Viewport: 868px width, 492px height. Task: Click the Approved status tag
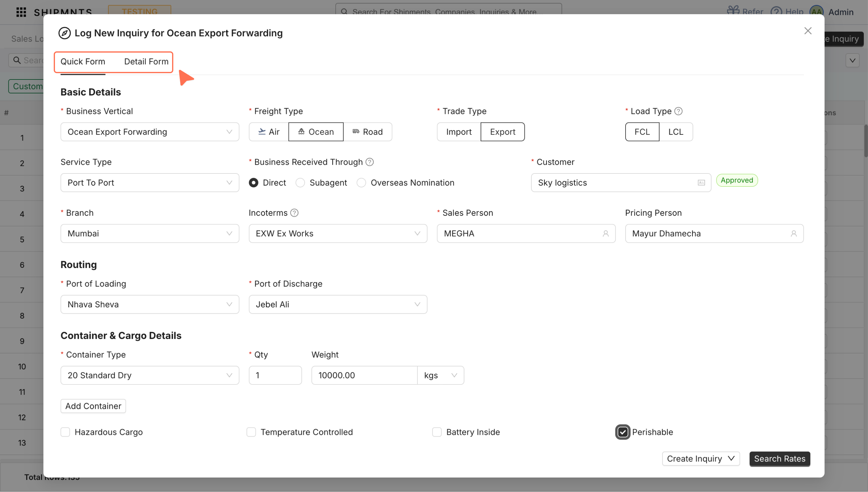pos(737,180)
